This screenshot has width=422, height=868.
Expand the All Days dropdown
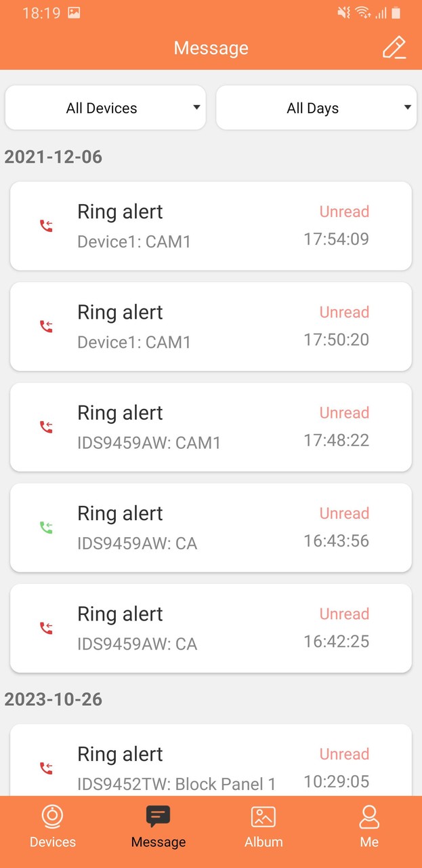(x=316, y=108)
